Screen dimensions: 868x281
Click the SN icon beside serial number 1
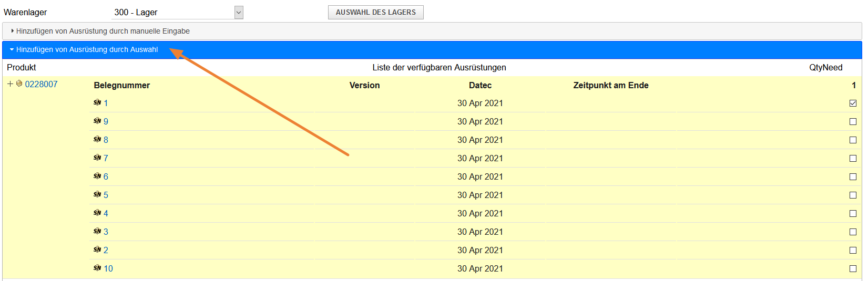(97, 103)
